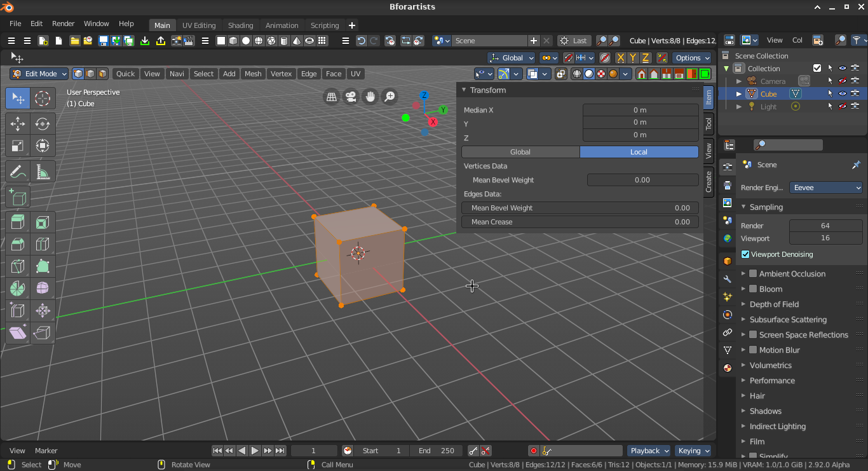The height and width of the screenshot is (471, 868).
Task: Select the Measure tool icon
Action: 43,172
